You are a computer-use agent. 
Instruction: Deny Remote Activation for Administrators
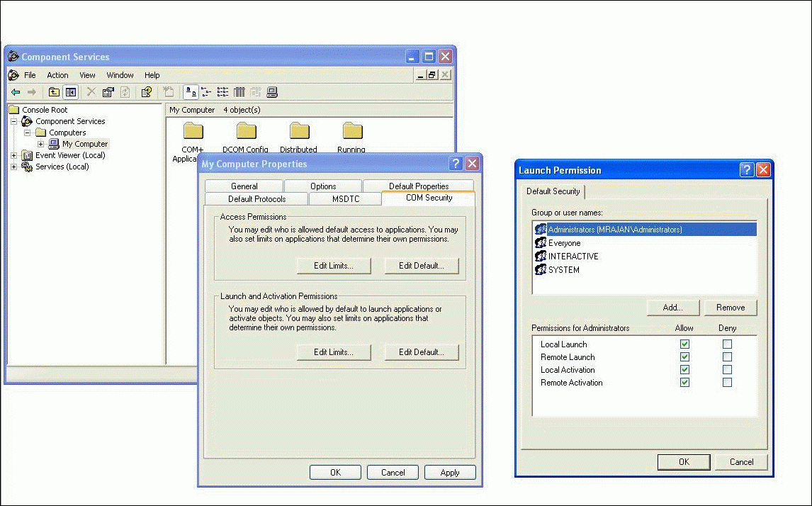point(727,382)
